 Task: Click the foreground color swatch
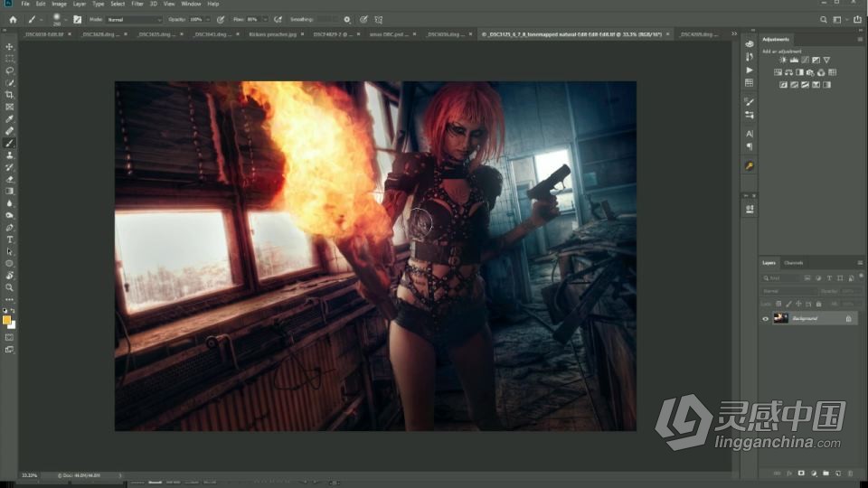click(x=6, y=320)
